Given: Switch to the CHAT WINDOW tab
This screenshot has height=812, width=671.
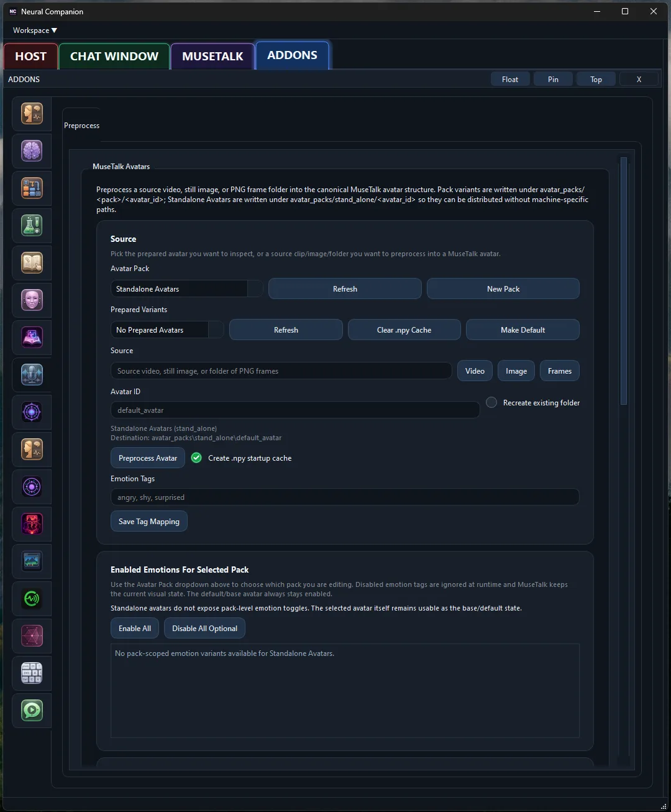Looking at the screenshot, I should point(114,57).
